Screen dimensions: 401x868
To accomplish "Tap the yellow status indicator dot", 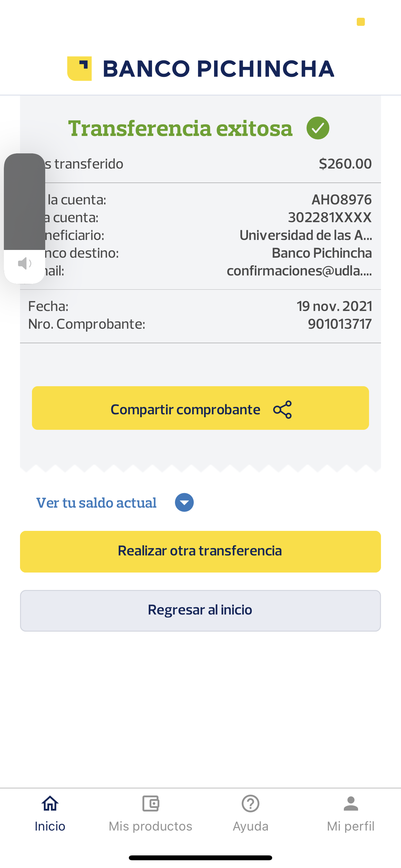I will [x=361, y=22].
